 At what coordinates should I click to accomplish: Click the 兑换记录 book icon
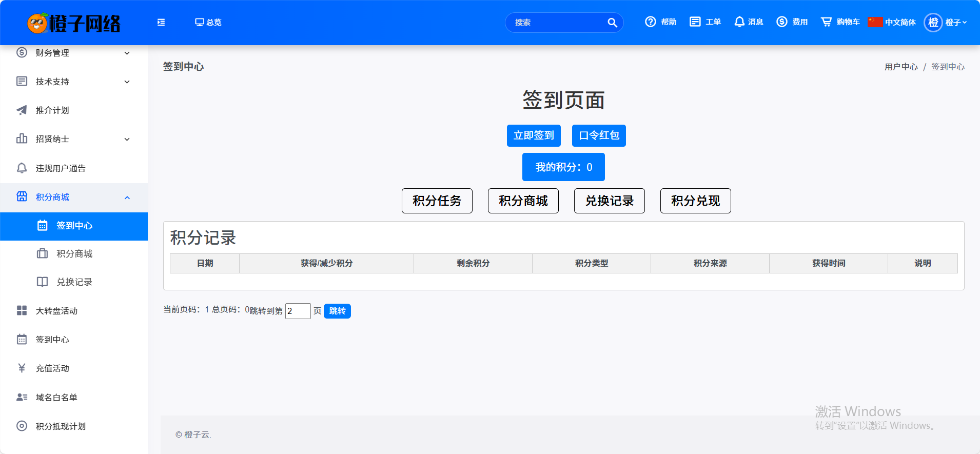pyautogui.click(x=43, y=282)
